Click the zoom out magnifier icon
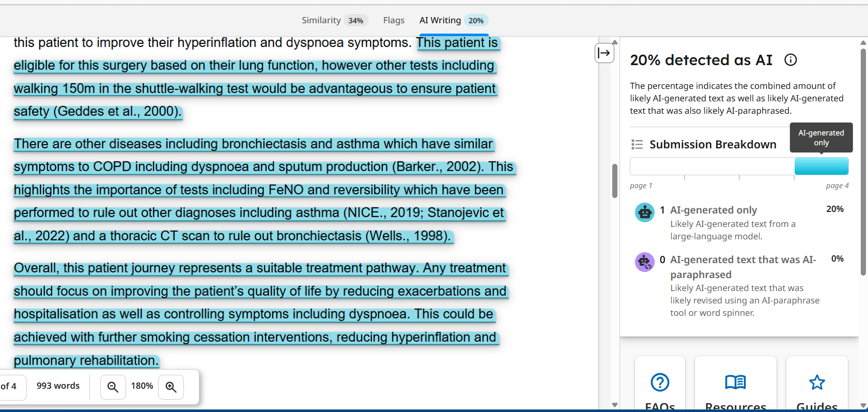This screenshot has height=412, width=868. pyautogui.click(x=113, y=387)
